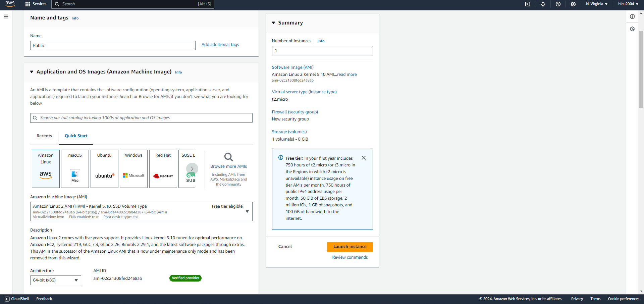Image resolution: width=644 pixels, height=304 pixels.
Task: Select the Ubuntu AMI tile
Action: click(104, 169)
